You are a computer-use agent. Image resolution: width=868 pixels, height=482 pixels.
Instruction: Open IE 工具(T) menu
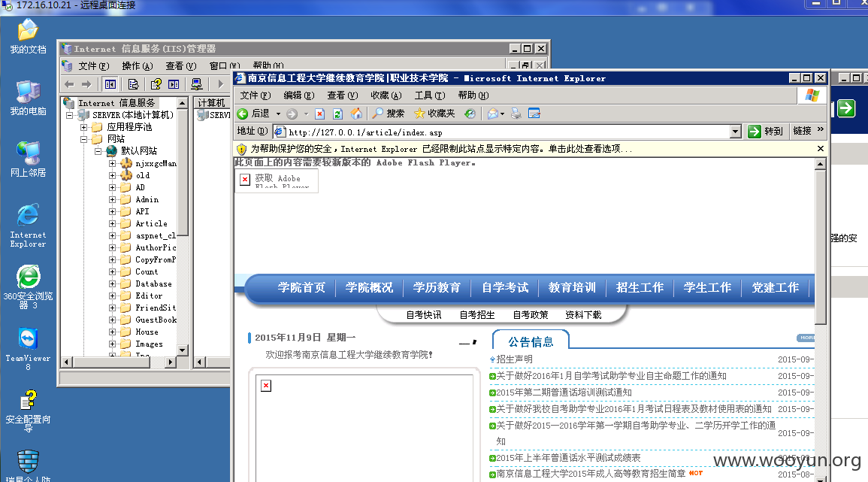click(x=430, y=95)
